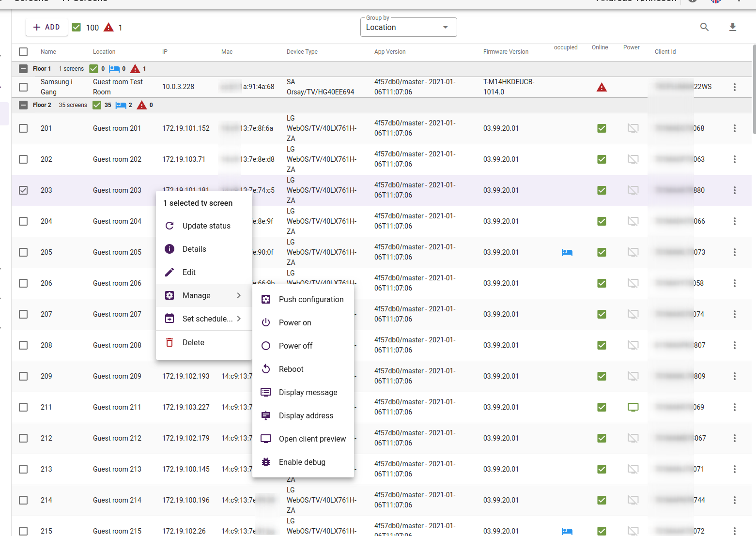Choose Delete in the context menu

coord(204,342)
